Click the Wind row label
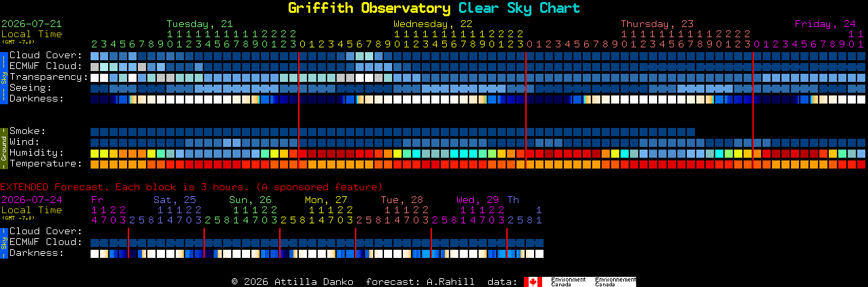This screenshot has height=287, width=868. click(x=24, y=142)
